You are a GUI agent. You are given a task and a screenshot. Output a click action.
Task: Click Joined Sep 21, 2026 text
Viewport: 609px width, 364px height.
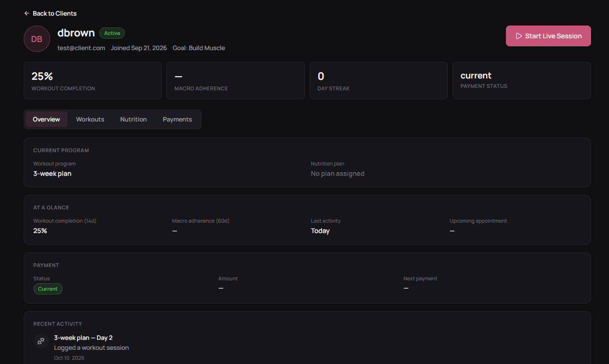139,48
